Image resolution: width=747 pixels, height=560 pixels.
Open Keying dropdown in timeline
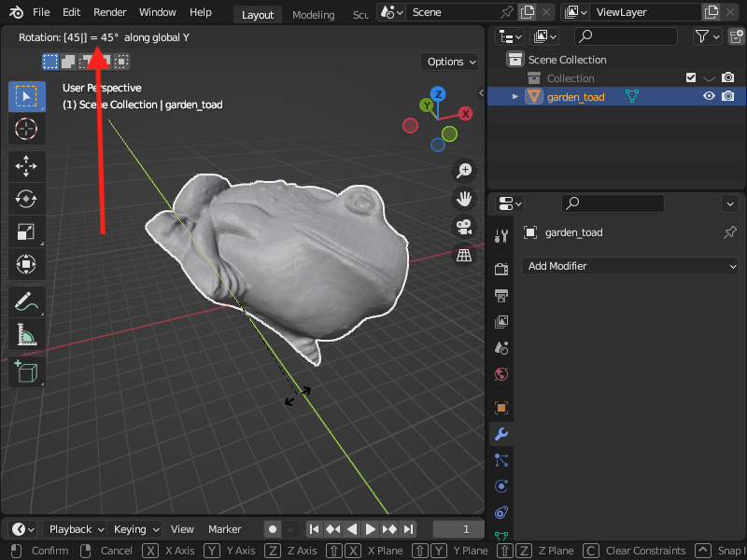coord(134,529)
